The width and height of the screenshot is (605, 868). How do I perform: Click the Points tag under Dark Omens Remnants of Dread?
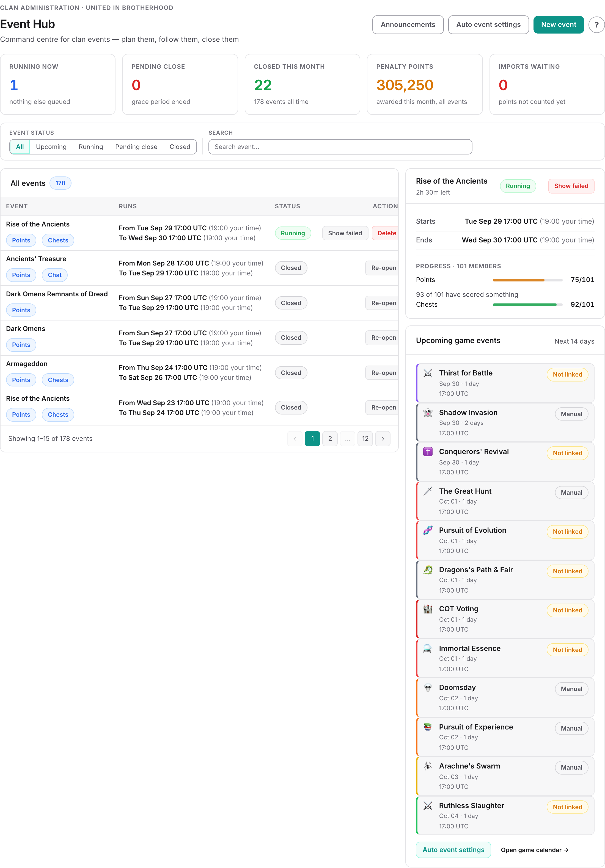point(21,310)
